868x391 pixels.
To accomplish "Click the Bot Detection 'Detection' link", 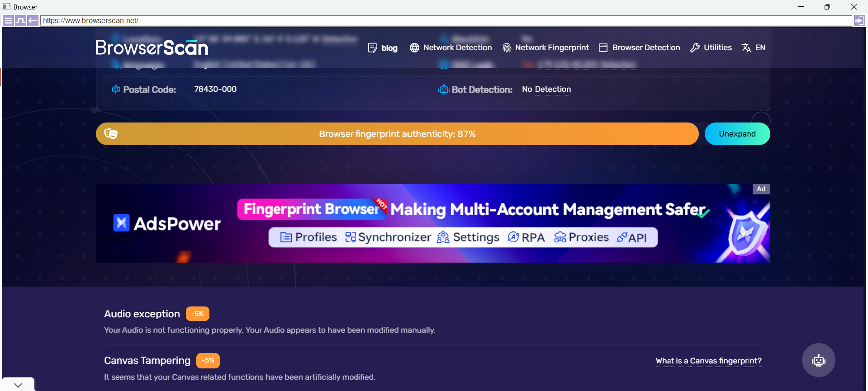I will [553, 89].
